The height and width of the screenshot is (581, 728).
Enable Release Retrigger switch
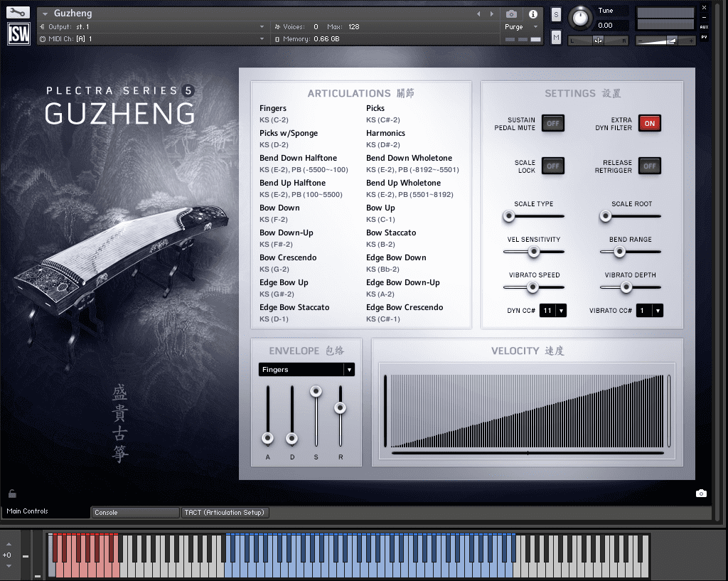tap(650, 166)
